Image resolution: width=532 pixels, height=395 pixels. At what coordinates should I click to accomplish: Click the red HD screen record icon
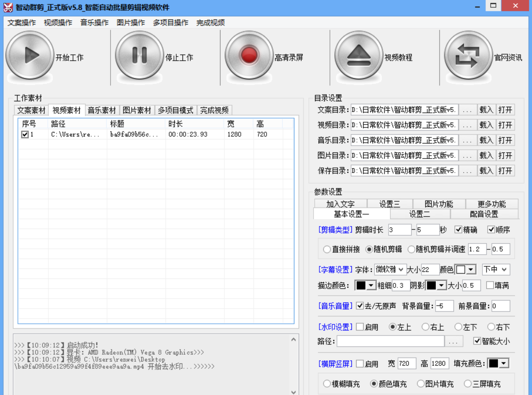tap(249, 55)
